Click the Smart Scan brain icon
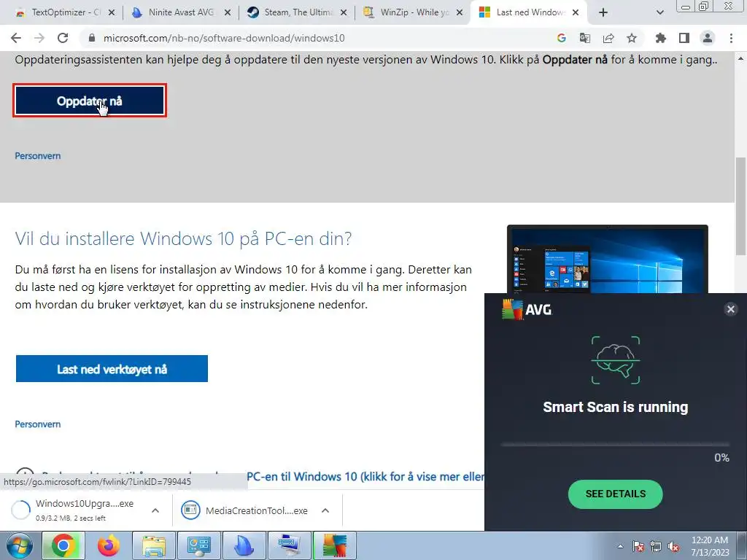This screenshot has height=560, width=747. (616, 360)
